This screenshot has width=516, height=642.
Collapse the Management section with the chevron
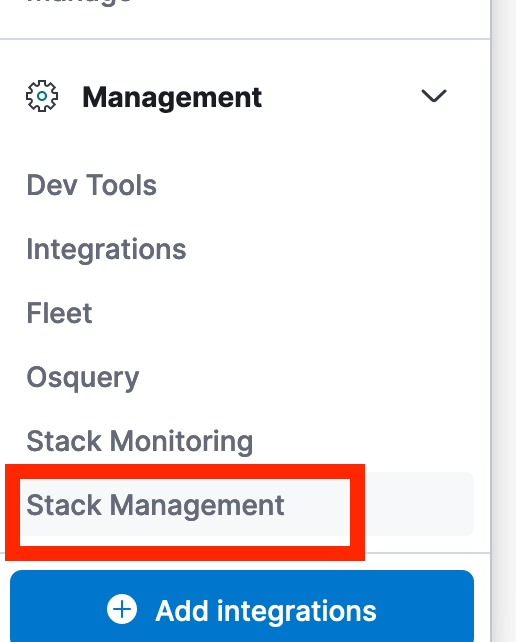point(434,96)
